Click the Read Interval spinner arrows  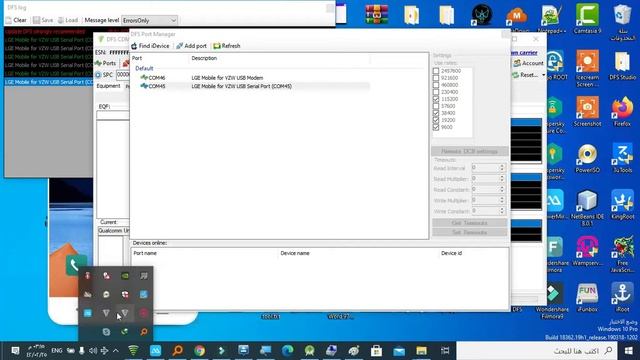[502, 168]
